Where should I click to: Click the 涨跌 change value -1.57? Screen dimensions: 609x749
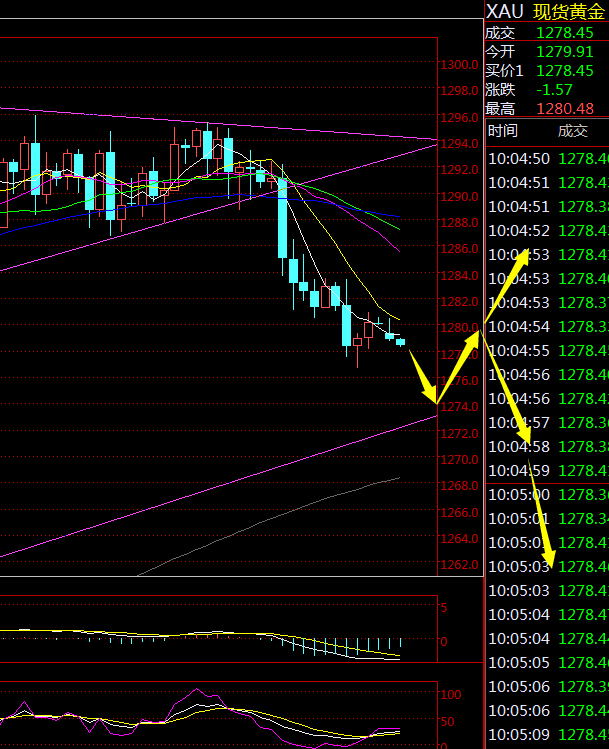click(554, 90)
